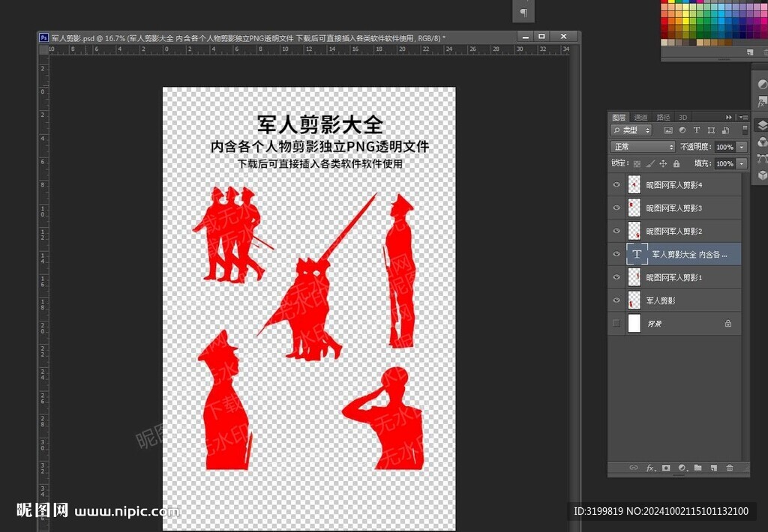Switch to the 路径 tab
768x532 pixels.
coord(663,118)
